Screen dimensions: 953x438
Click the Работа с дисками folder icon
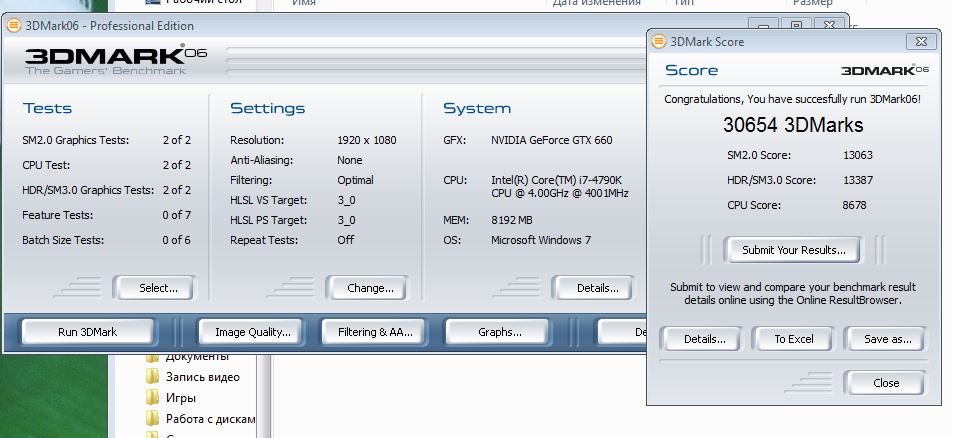coord(153,419)
